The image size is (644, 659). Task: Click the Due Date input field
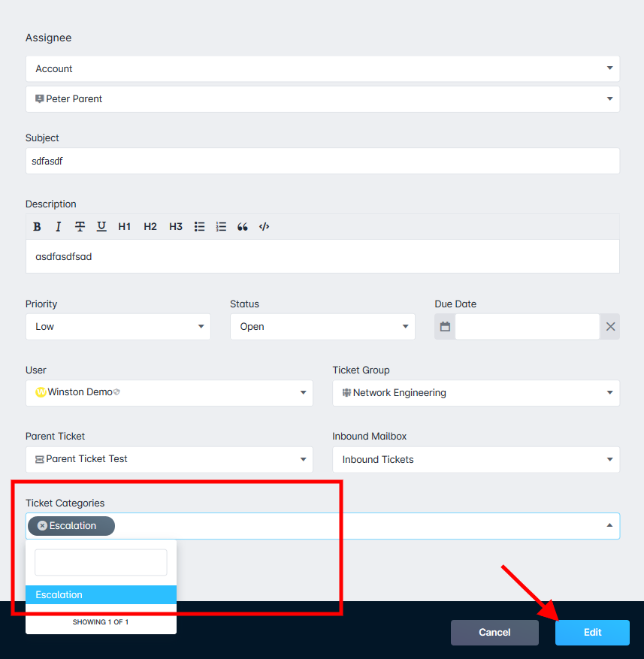[x=528, y=327]
